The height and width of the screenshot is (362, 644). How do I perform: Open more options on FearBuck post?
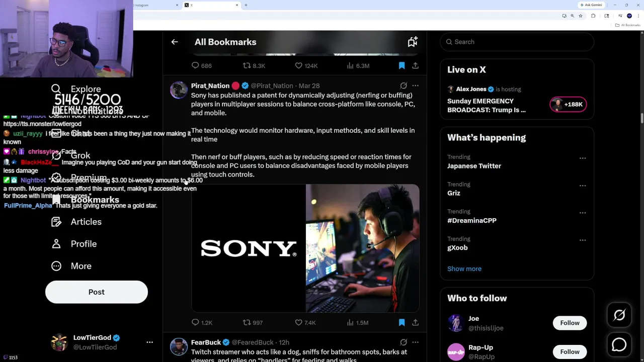tap(415, 342)
